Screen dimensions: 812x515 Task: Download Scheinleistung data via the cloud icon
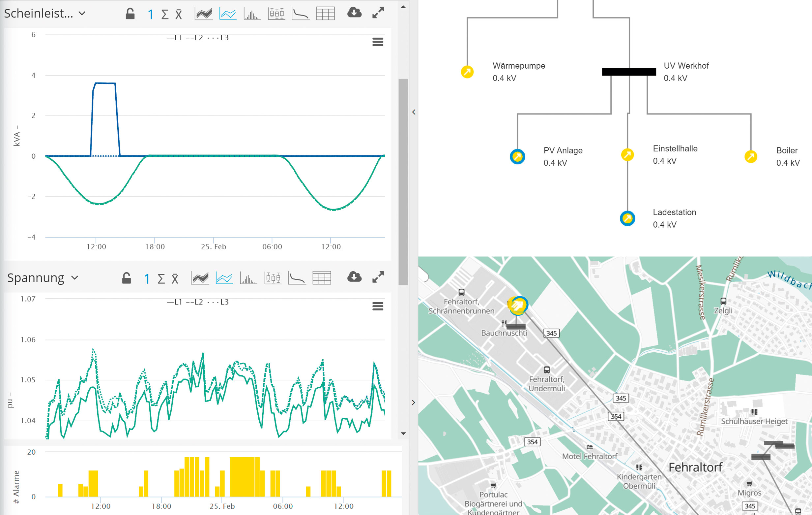pos(354,13)
